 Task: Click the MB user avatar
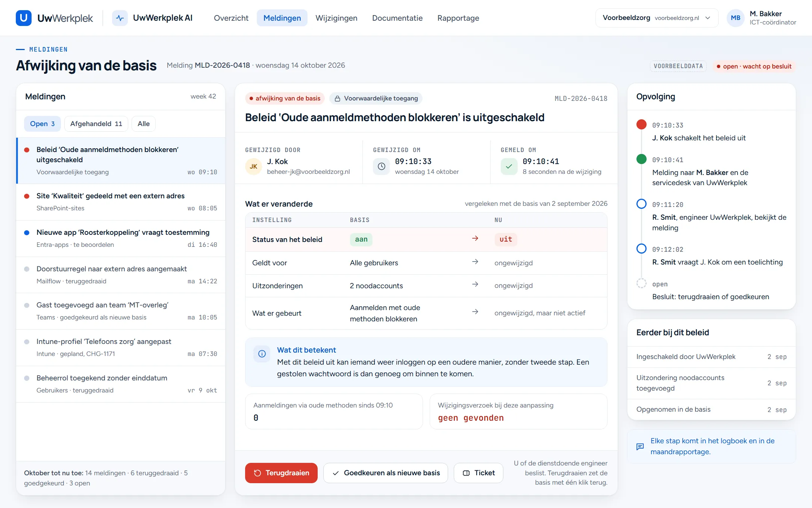click(735, 18)
